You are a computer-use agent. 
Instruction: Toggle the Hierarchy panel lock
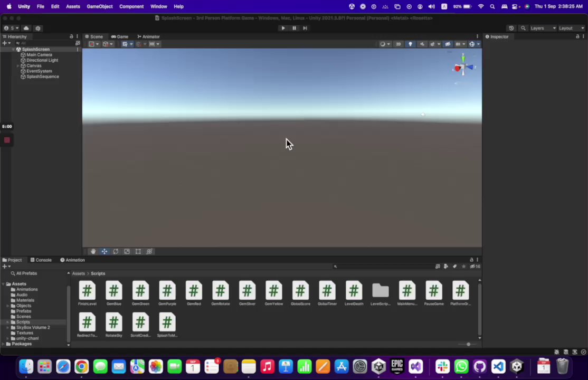pos(71,36)
